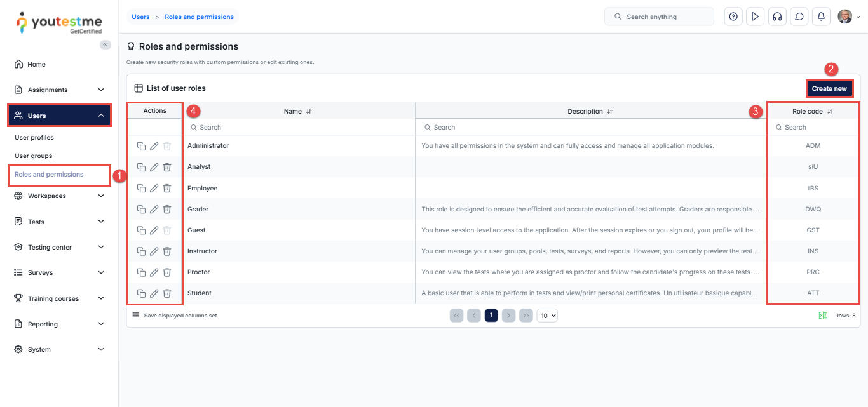Delete the Analyst role
This screenshot has height=407, width=868.
pos(166,167)
